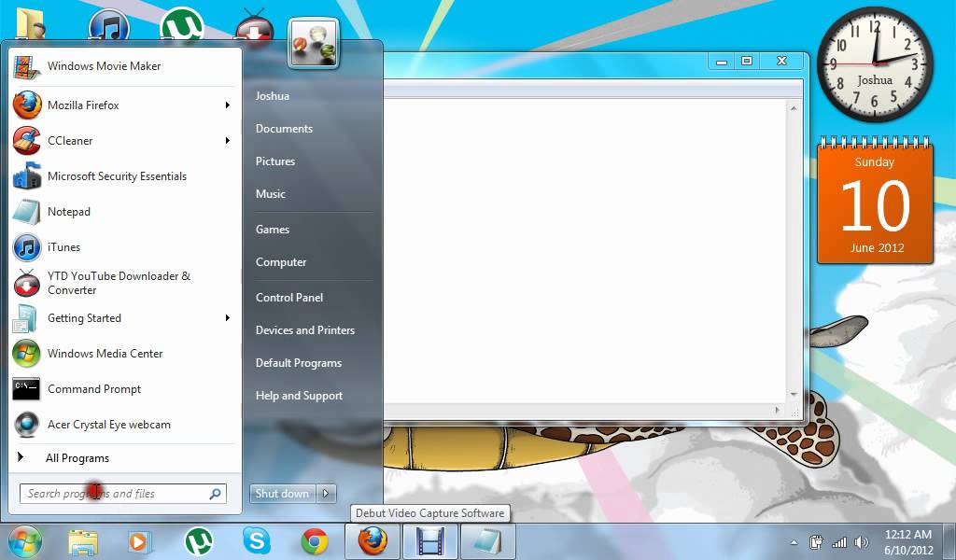The image size is (956, 560).
Task: Click the user account picture
Action: [314, 43]
